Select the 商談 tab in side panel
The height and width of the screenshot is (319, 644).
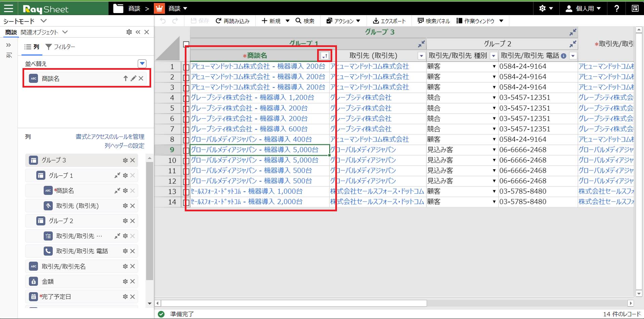[x=11, y=32]
